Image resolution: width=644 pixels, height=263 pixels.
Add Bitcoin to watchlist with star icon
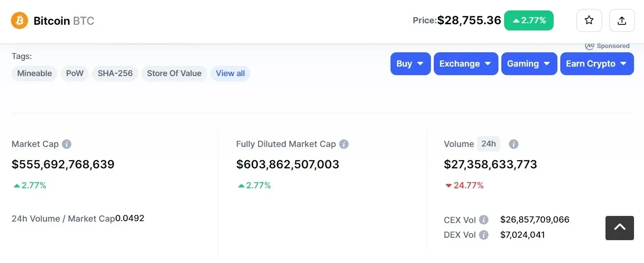589,20
